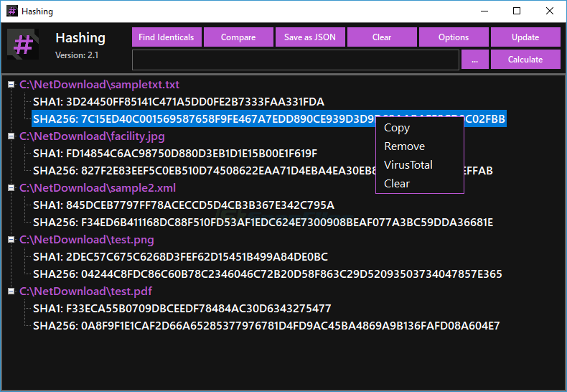Select SHA1 hash starting FD14854C
This screenshot has width=567, height=392.
(x=175, y=154)
